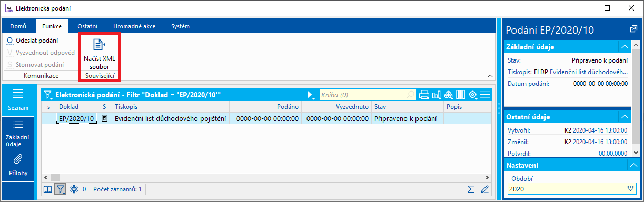Click the pencil edit icon at bottom
The width and height of the screenshot is (644, 202).
(484, 189)
